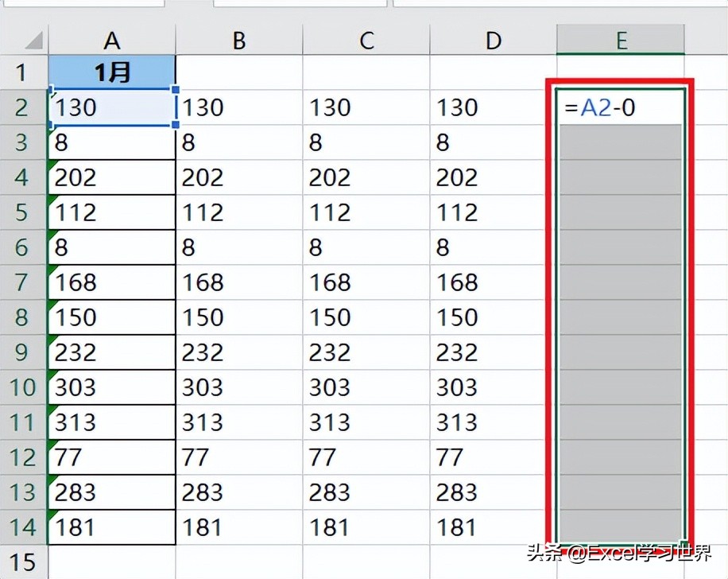Click cell B8 containing 150
Screen dimensions: 728x579
[239, 317]
